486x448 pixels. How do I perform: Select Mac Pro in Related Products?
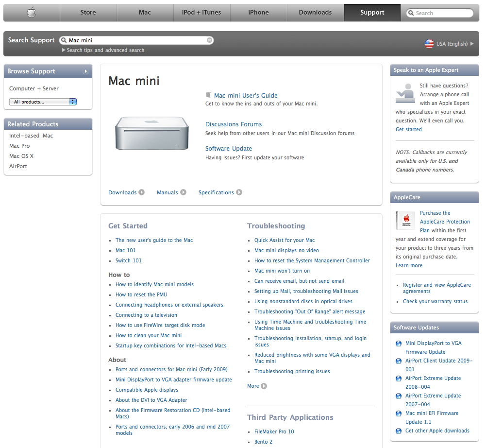click(19, 146)
